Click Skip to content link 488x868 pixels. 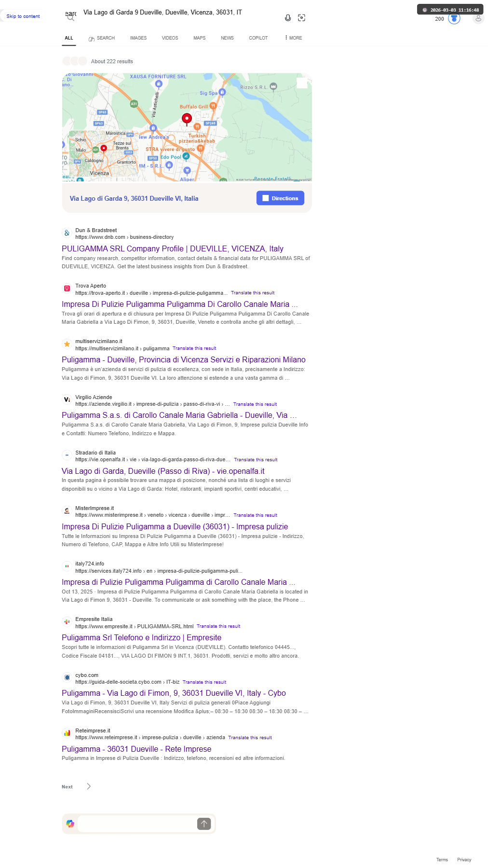coord(23,16)
